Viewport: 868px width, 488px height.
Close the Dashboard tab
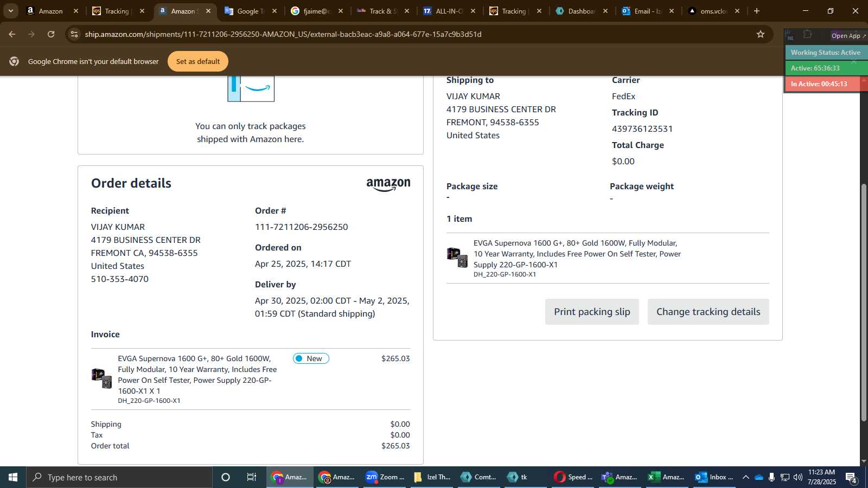coord(605,11)
